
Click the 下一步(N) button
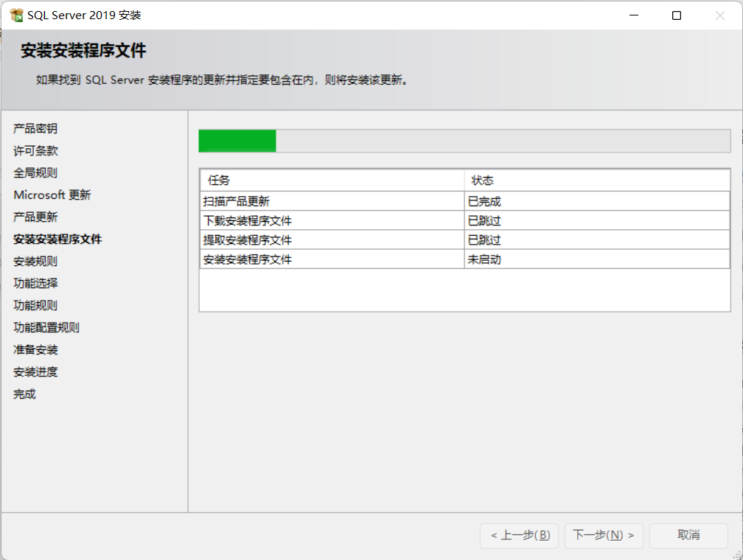(603, 536)
